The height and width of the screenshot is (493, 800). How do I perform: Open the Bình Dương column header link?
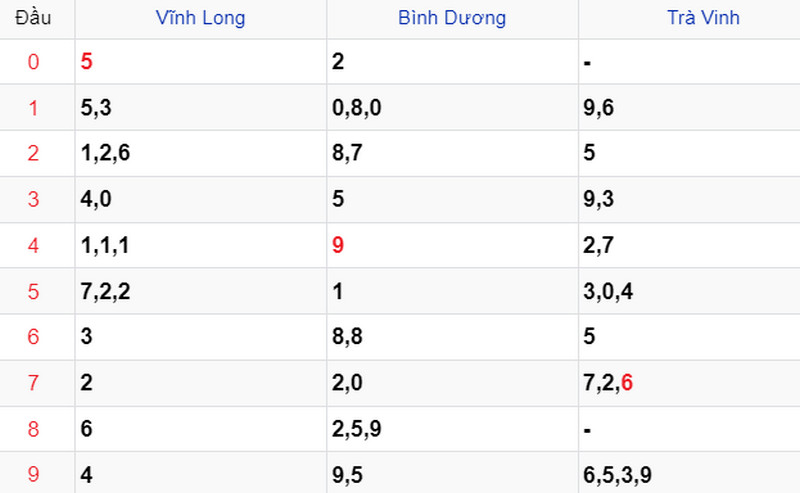pos(452,18)
